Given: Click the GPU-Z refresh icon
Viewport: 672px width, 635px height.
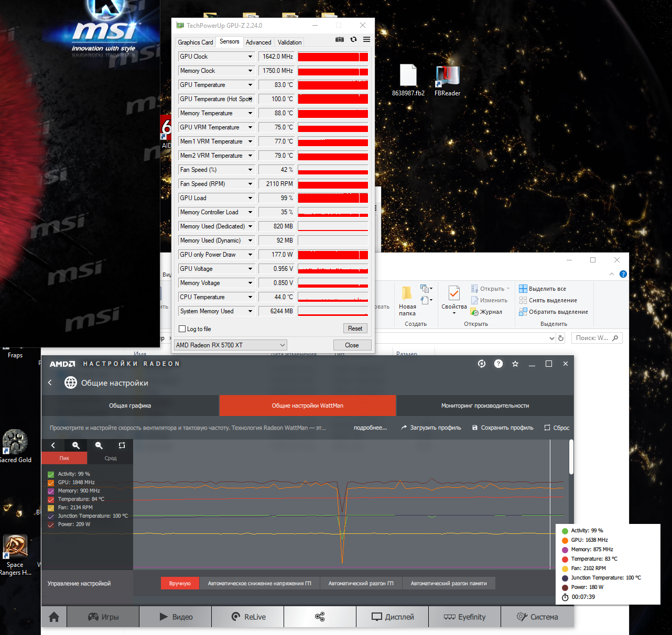Looking at the screenshot, I should [353, 39].
